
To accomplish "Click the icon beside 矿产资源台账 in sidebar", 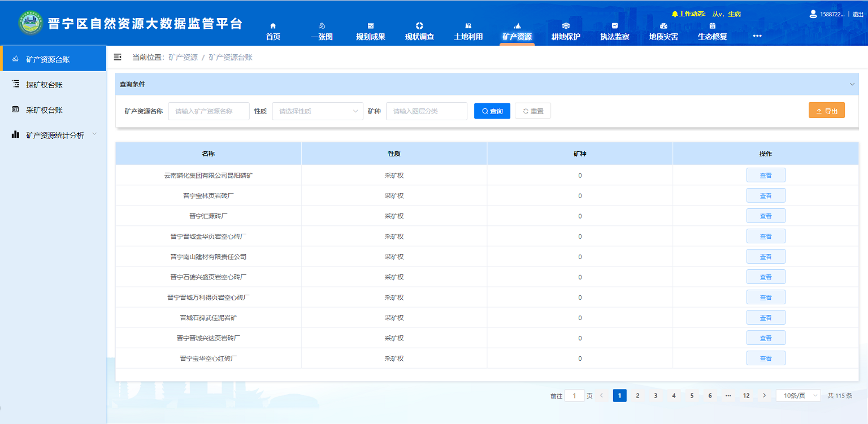I will 16,59.
